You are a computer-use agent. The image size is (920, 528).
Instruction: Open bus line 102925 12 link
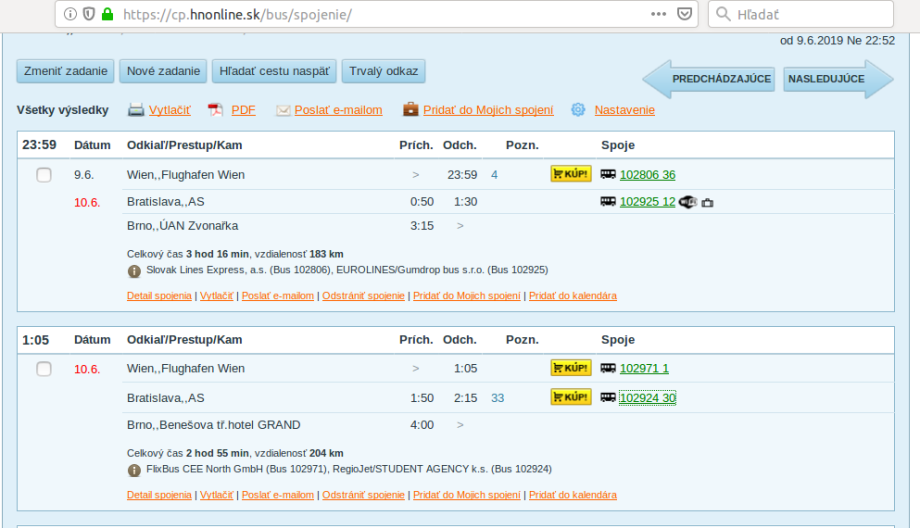click(647, 202)
